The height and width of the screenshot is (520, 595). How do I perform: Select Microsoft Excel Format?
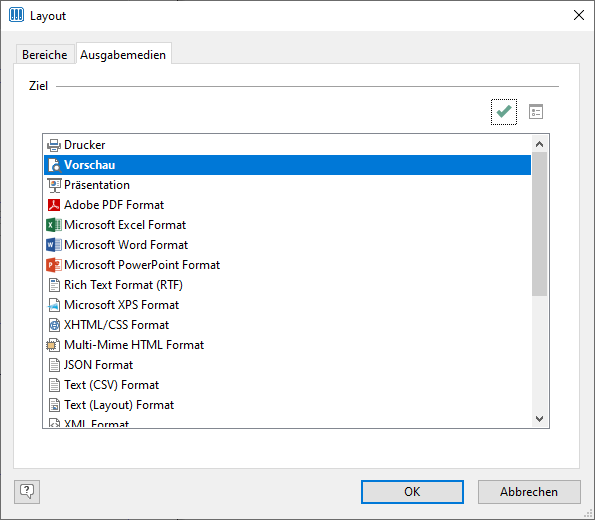coord(288,225)
